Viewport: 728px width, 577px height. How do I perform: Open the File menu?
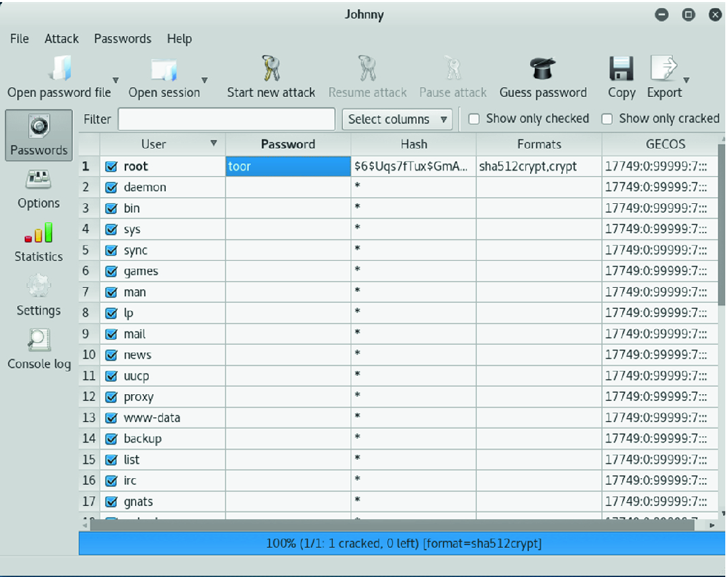[19, 38]
